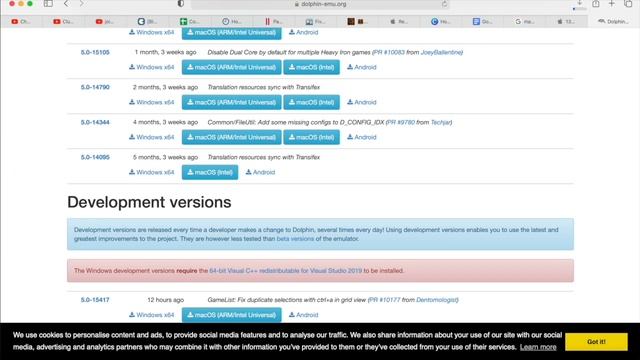
Task: Download Android build for 5.0-15105
Action: (x=362, y=67)
